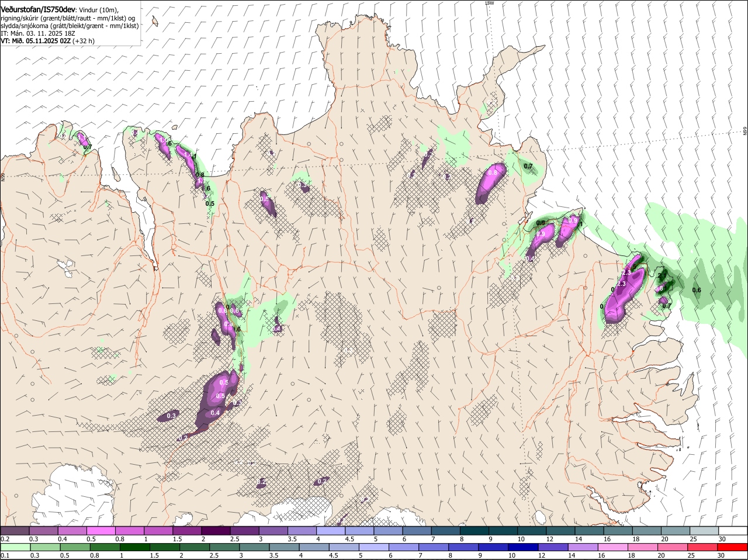Viewport: 748px width, 560px height.
Task: Select the 30 label on the upper snow scale
Action: (722, 538)
